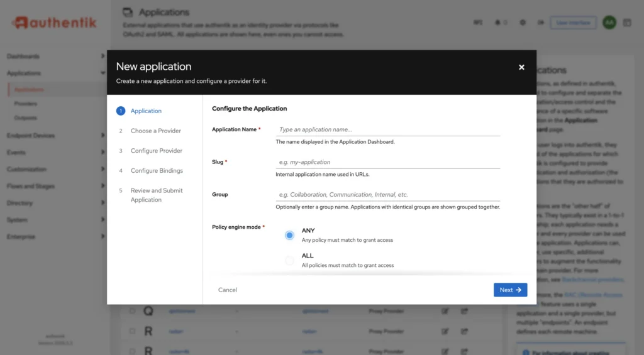
Task: Click the Applications page title icon
Action: (x=128, y=13)
